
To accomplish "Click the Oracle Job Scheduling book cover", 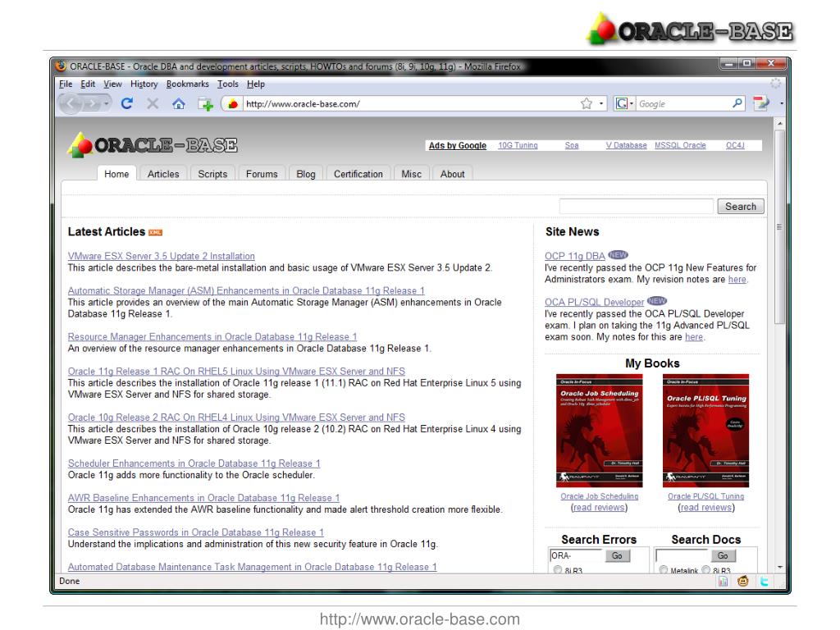I will coord(600,431).
